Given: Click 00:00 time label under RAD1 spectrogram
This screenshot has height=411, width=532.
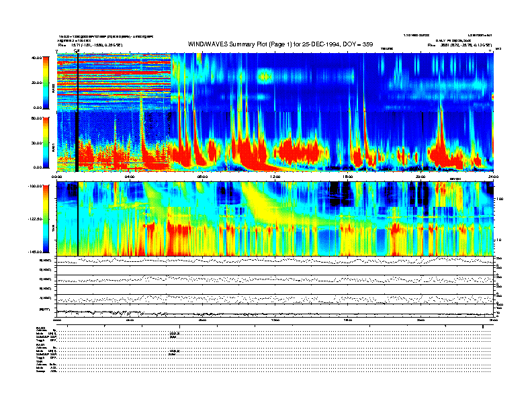Looking at the screenshot, I should click(x=56, y=177).
